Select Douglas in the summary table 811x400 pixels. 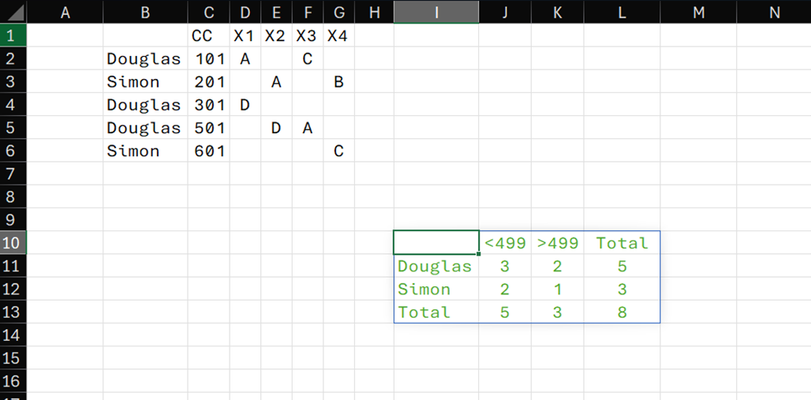(x=436, y=266)
